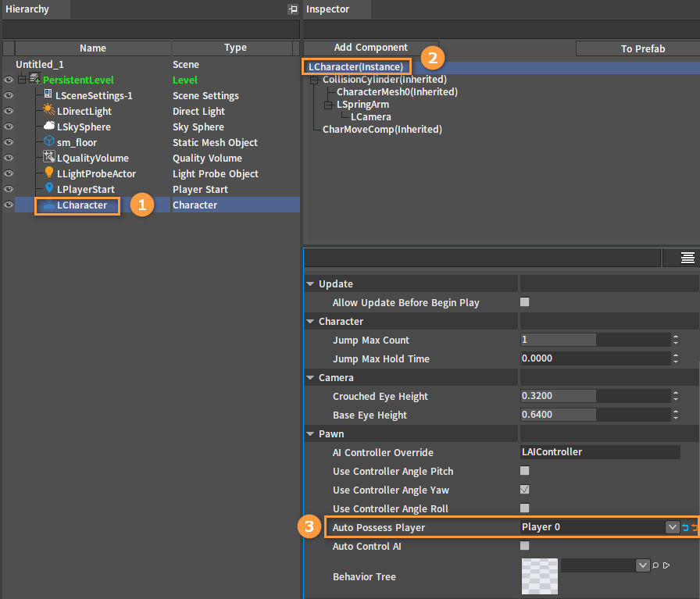Pin the Hierarchy panel with the pin icon
The image size is (700, 599).
(293, 9)
